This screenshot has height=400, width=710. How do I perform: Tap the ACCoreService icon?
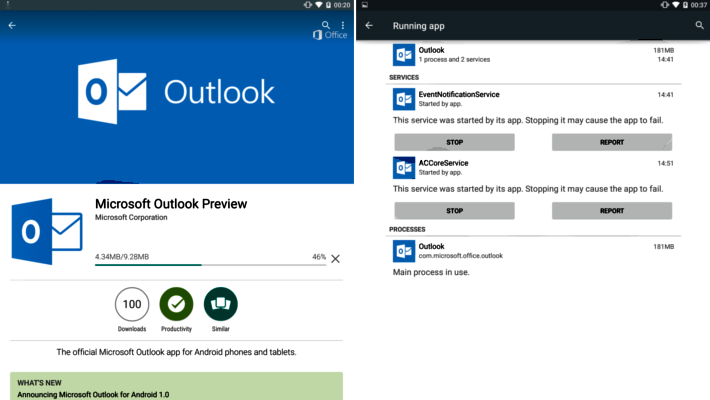(x=403, y=168)
